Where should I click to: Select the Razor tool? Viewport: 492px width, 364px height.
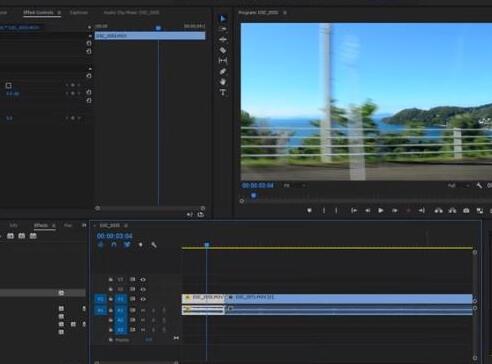(223, 50)
